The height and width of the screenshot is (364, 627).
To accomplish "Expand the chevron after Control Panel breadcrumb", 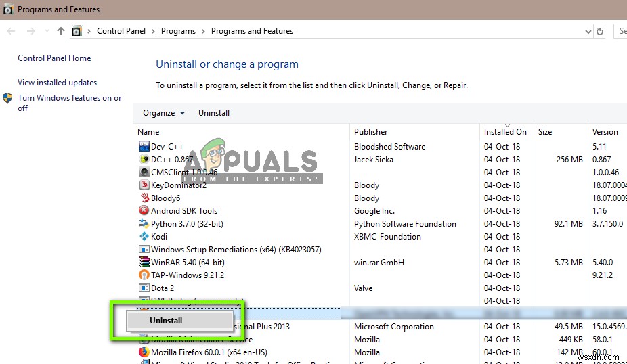I will (153, 31).
